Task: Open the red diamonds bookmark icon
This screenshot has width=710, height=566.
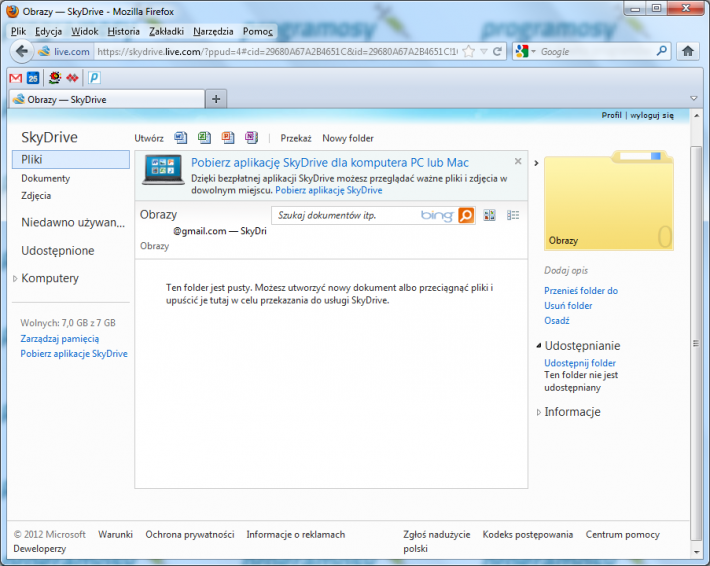Action: [x=72, y=78]
